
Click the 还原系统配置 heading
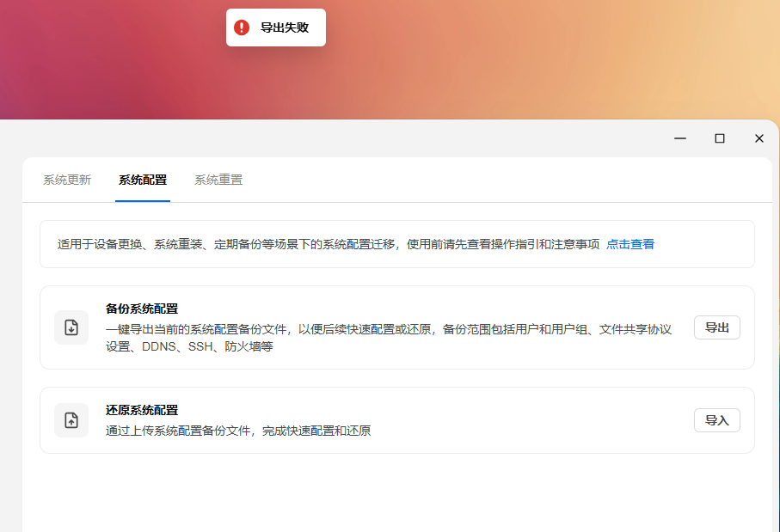(x=142, y=410)
